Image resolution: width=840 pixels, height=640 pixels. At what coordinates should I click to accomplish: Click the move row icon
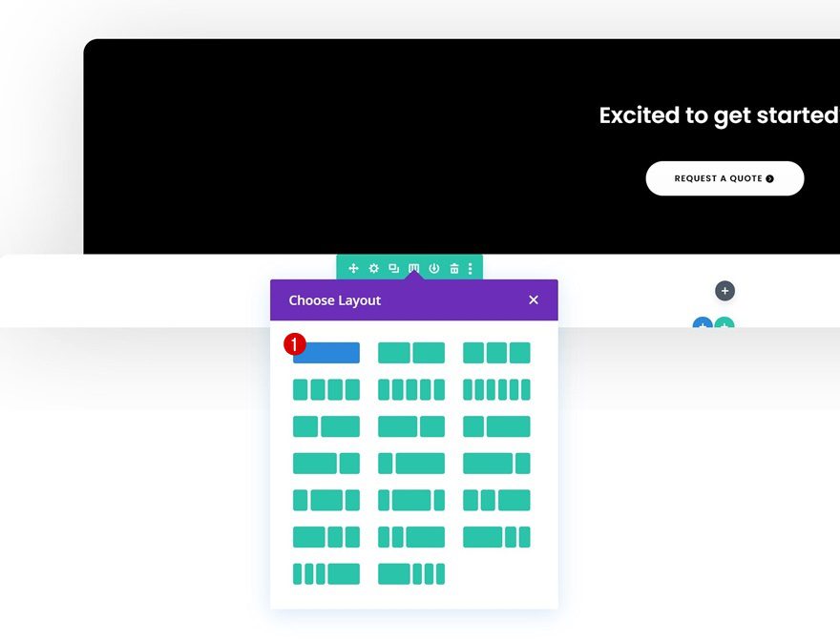point(353,269)
